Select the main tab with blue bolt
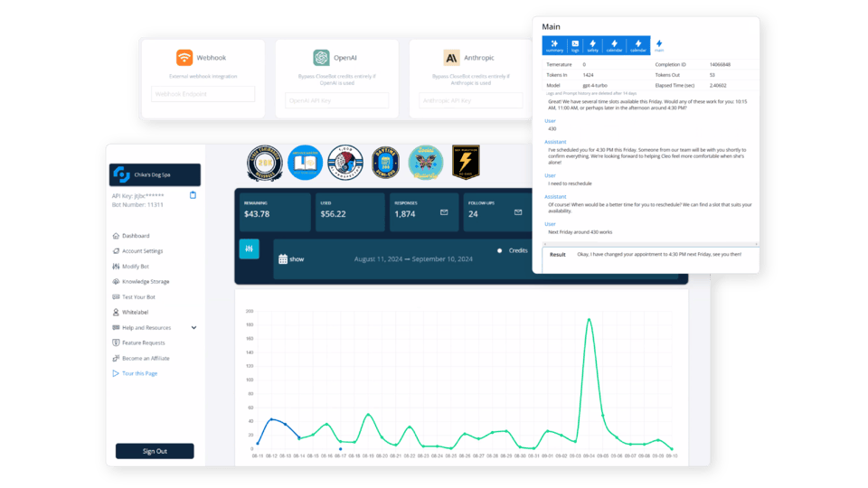Viewport: 868px width, 488px height. (x=659, y=45)
